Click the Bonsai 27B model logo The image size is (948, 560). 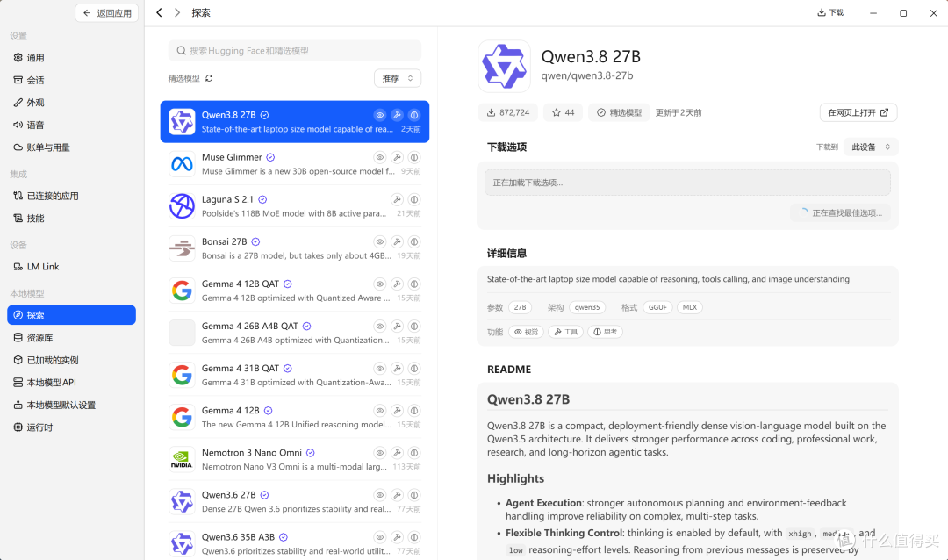(182, 248)
